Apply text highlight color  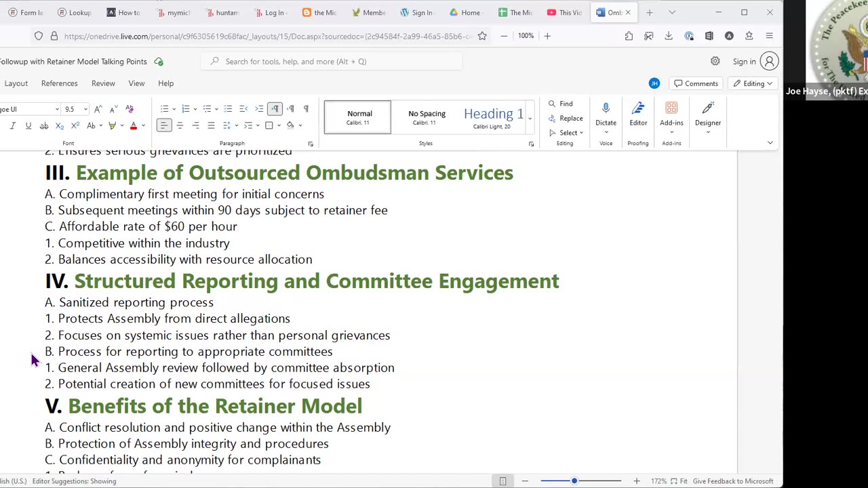(112, 125)
